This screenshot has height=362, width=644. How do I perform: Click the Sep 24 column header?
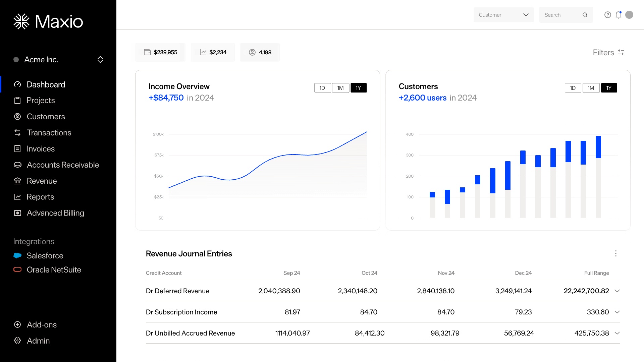point(291,273)
